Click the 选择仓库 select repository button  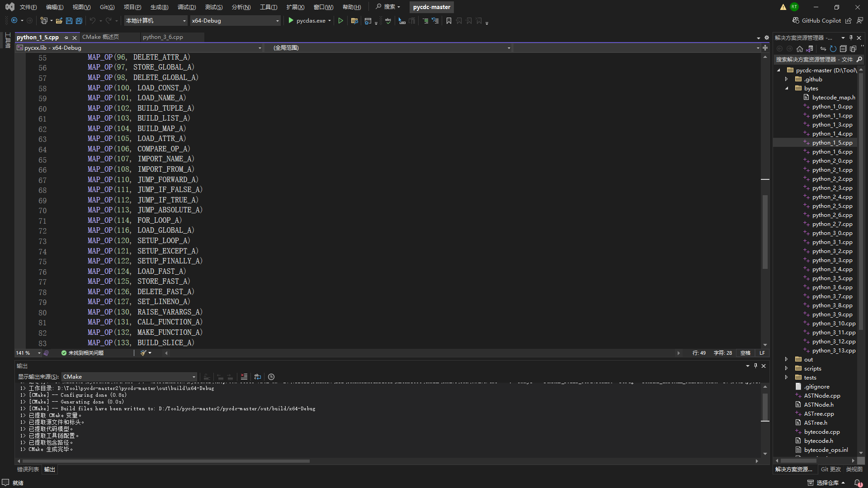point(826,483)
